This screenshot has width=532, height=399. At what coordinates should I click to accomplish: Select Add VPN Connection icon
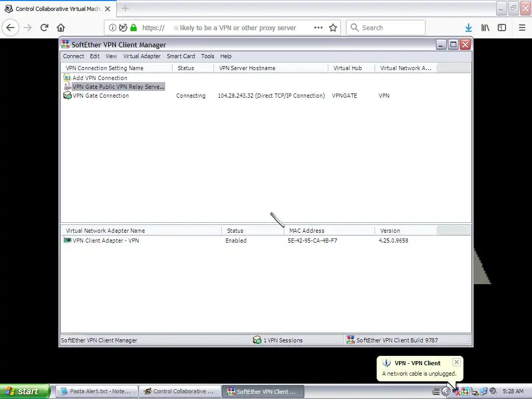(x=67, y=78)
